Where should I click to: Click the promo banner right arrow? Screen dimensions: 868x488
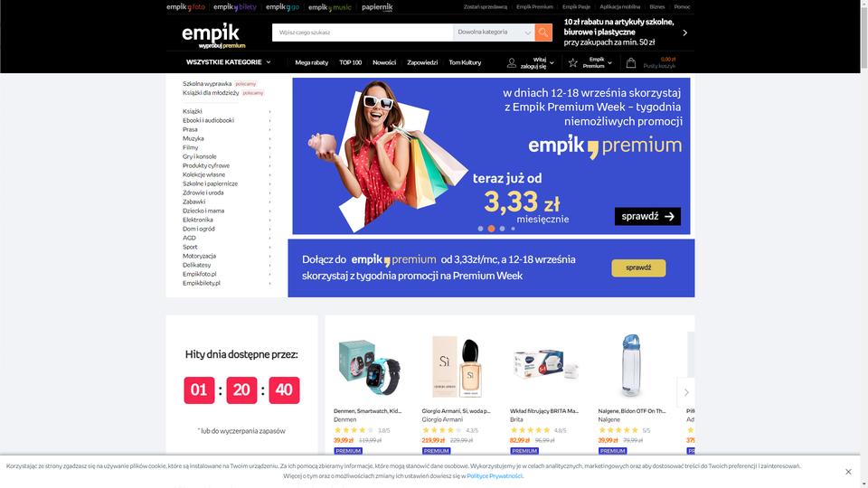point(684,33)
